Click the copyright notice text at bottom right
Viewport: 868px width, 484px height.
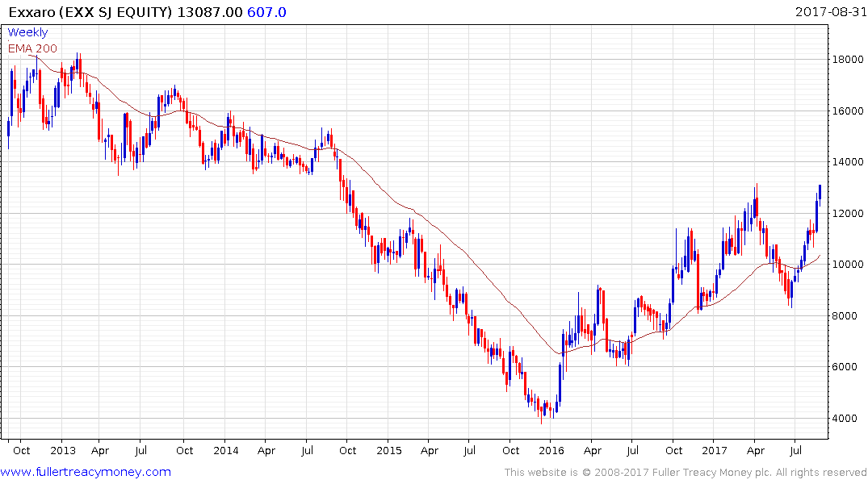(x=686, y=473)
